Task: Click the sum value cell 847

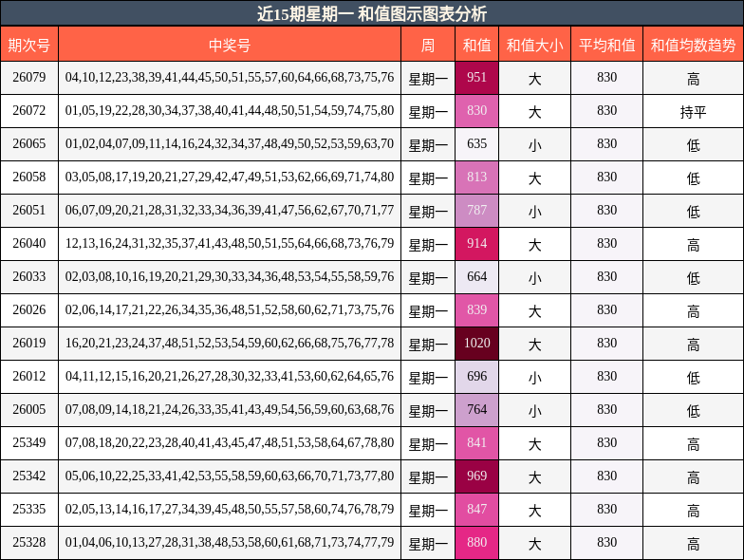Action: click(476, 509)
